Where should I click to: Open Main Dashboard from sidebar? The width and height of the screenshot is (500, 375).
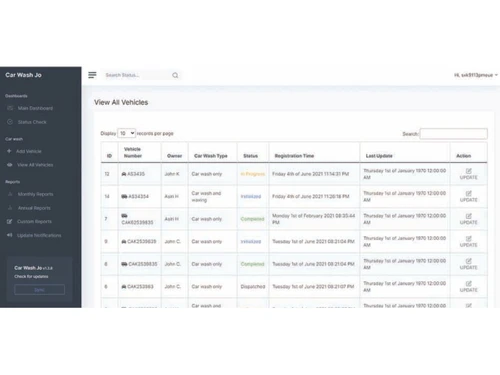pos(35,108)
